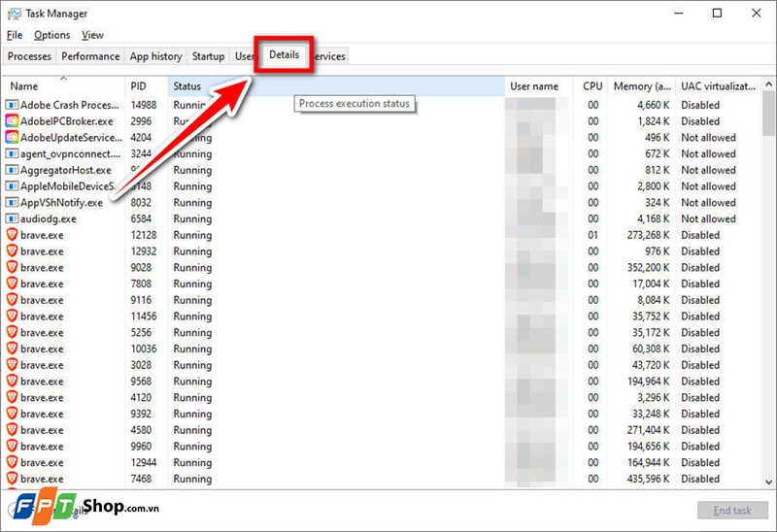The width and height of the screenshot is (777, 532).
Task: Click the Task Manager title bar icon
Action: pyautogui.click(x=14, y=14)
